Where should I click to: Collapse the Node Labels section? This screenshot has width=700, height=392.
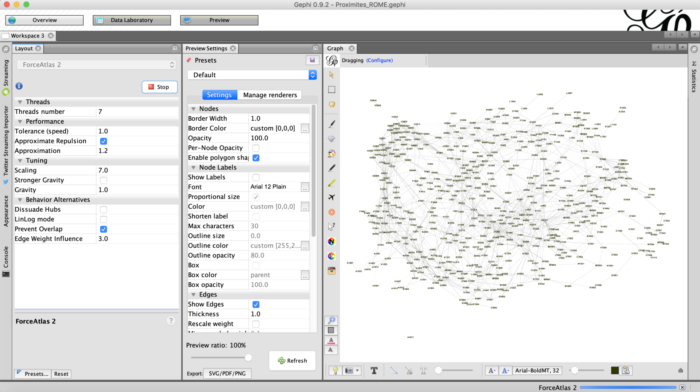pyautogui.click(x=193, y=167)
